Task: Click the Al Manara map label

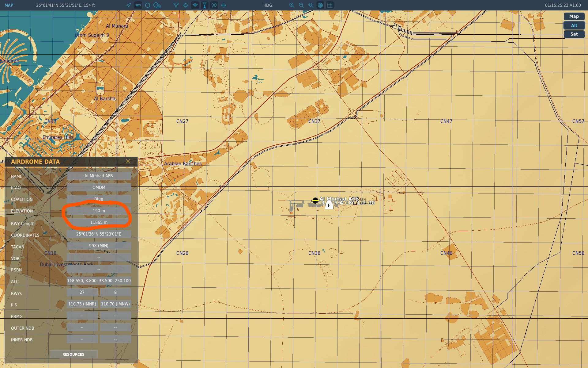Action: point(117,26)
